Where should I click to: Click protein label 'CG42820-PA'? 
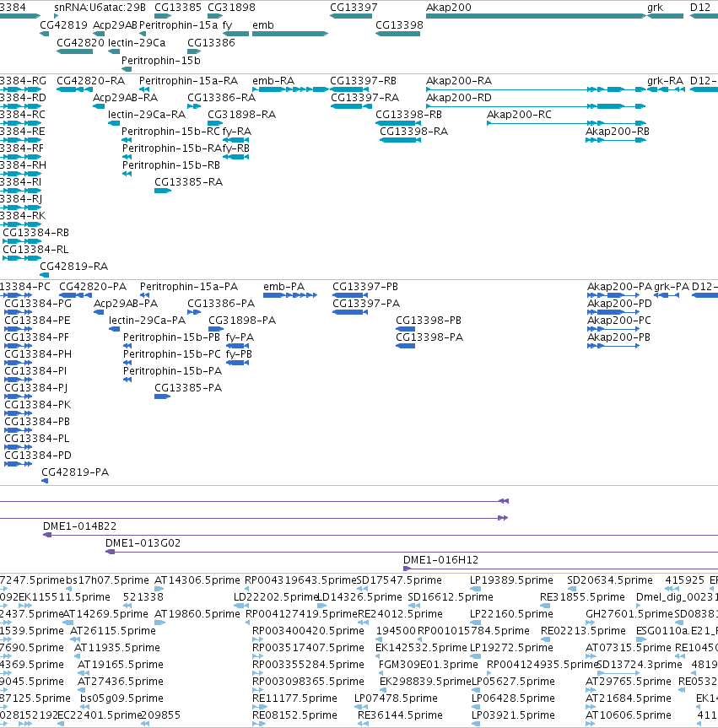tap(93, 287)
